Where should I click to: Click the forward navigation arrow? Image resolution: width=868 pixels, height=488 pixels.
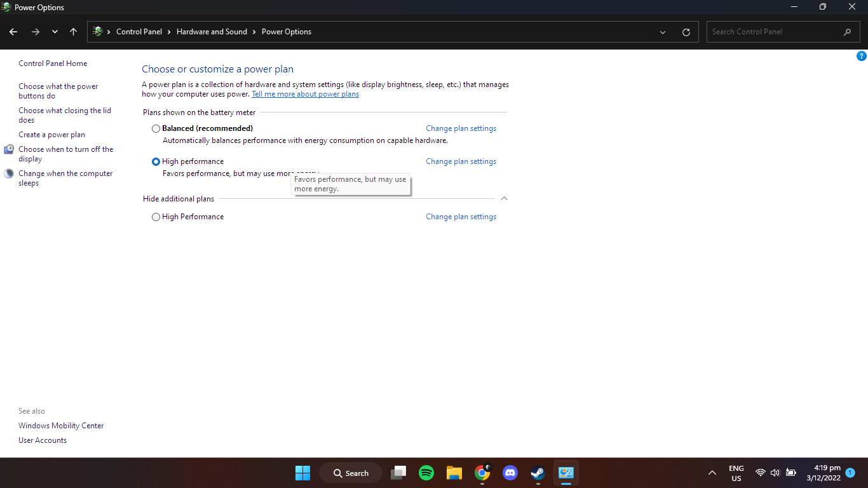point(36,32)
